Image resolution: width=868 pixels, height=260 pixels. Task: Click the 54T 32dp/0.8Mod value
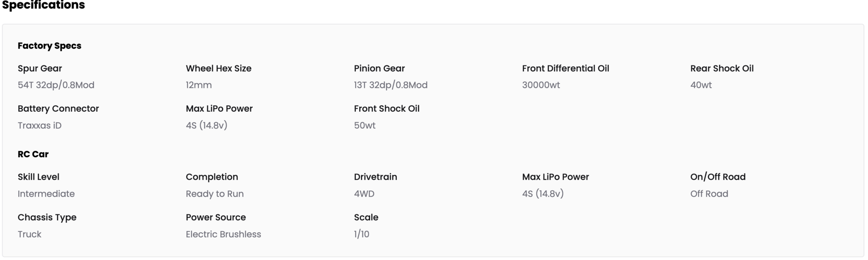[56, 85]
